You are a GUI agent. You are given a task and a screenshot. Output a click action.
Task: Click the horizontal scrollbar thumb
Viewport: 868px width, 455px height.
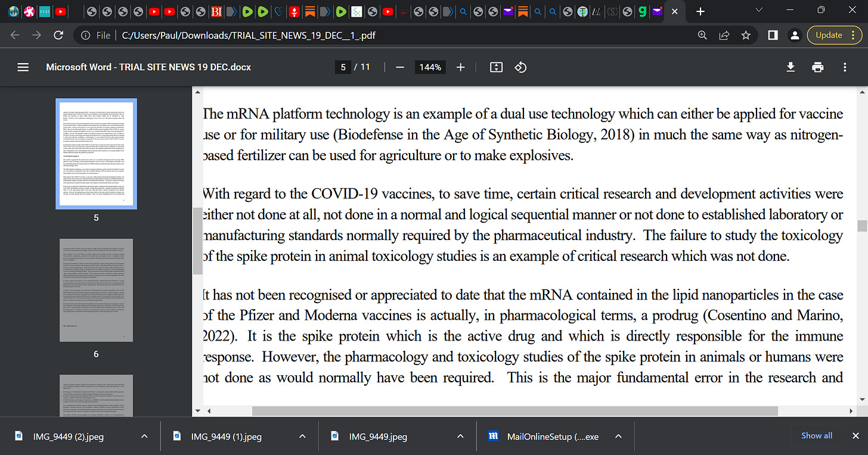[515, 411]
